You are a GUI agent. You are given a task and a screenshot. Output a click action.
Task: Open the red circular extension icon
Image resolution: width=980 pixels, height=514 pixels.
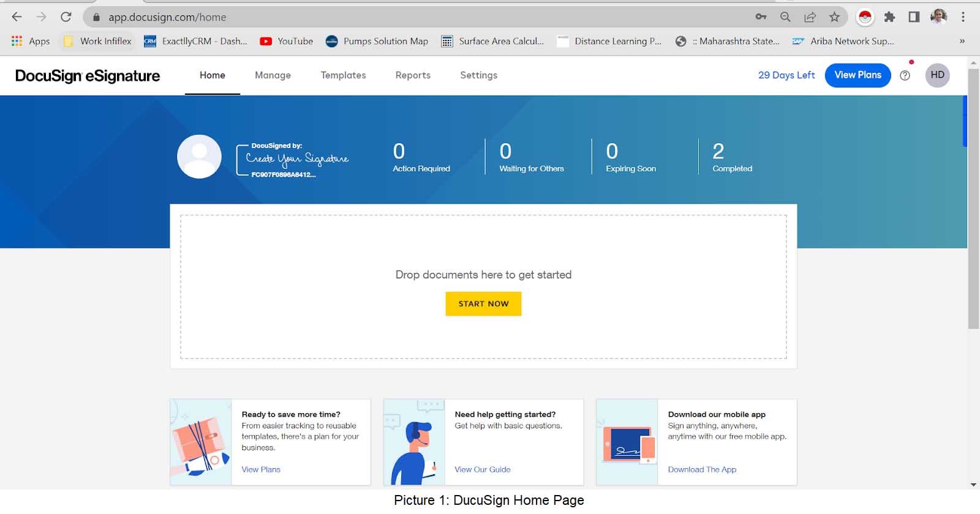[865, 17]
